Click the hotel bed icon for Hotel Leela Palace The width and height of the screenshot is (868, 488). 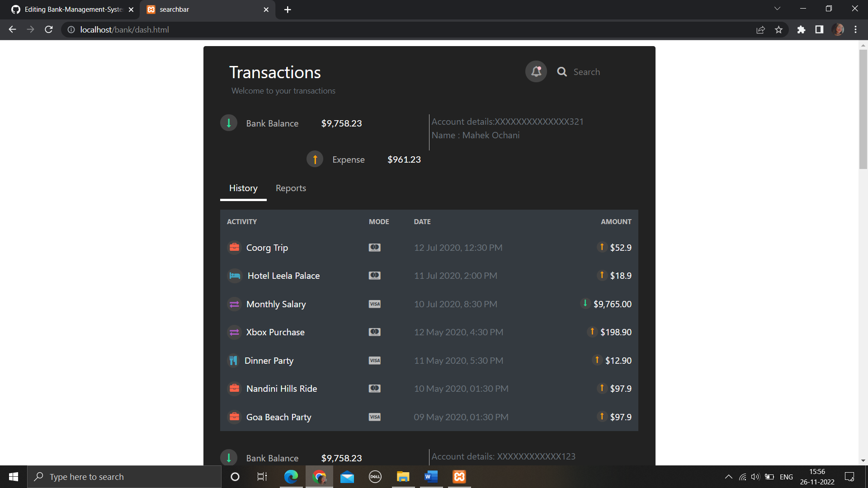coord(235,276)
